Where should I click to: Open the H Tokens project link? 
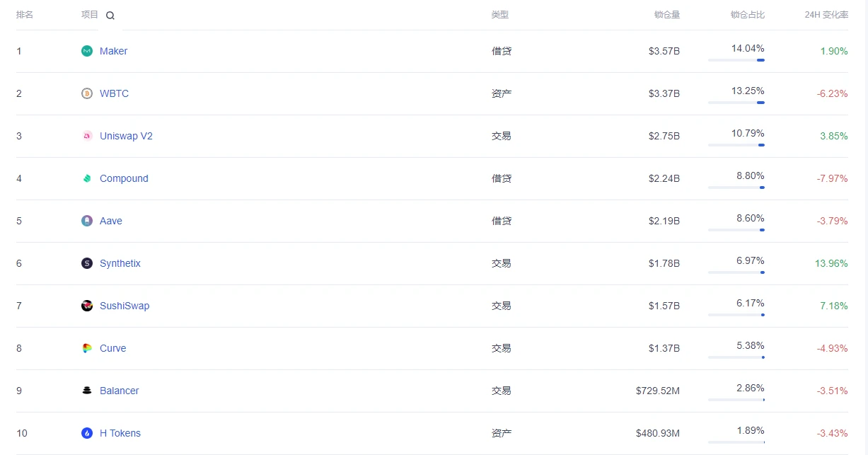(120, 433)
